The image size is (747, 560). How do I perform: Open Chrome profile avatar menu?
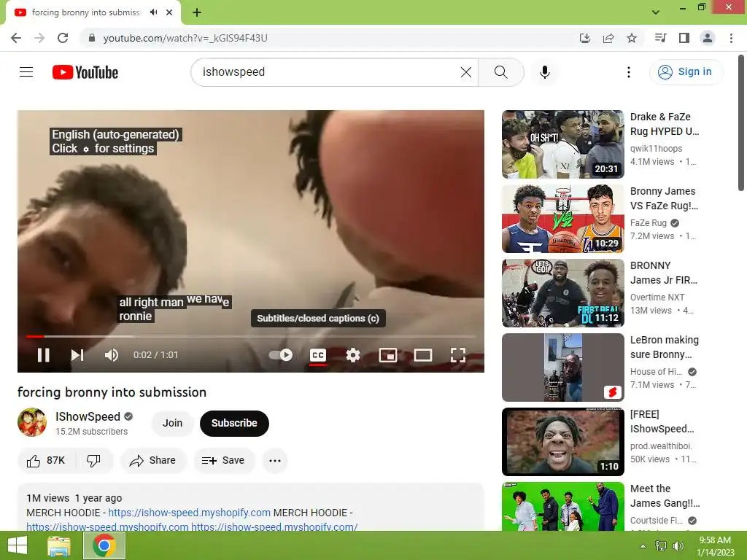click(x=708, y=38)
